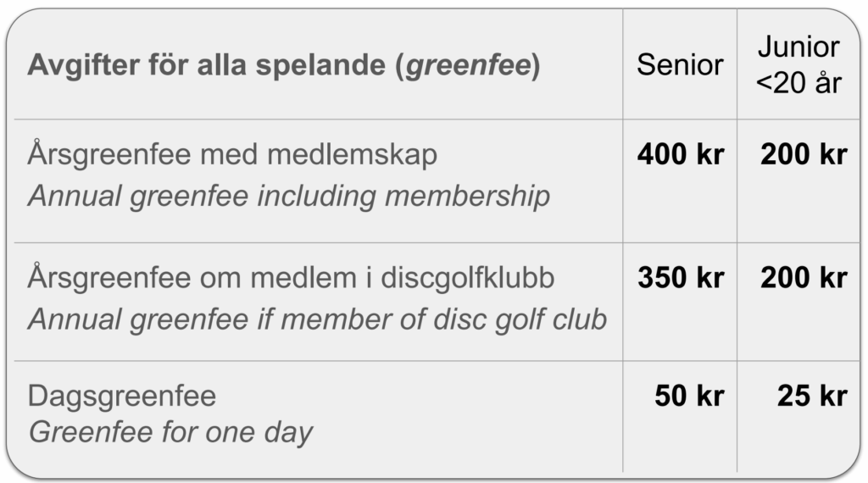Screen dimensions: 868x483
Task: Select 'Årsgreenfee med medlemskap' row label
Action: (x=232, y=155)
